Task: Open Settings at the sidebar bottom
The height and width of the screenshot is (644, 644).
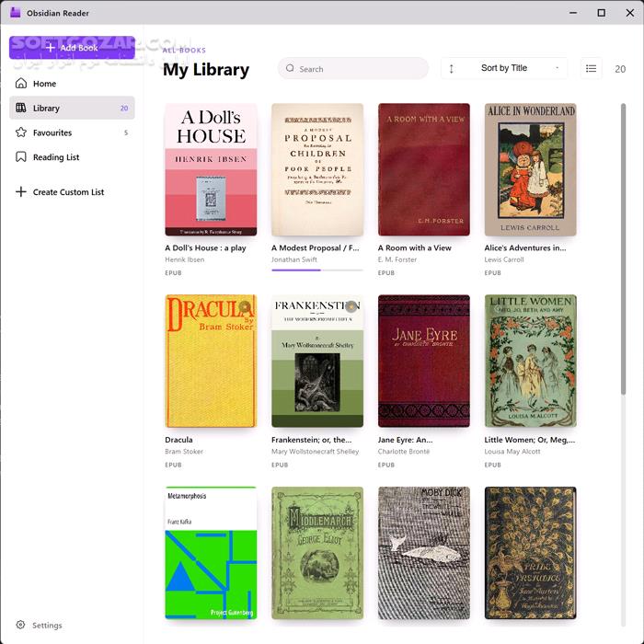Action: pos(39,625)
